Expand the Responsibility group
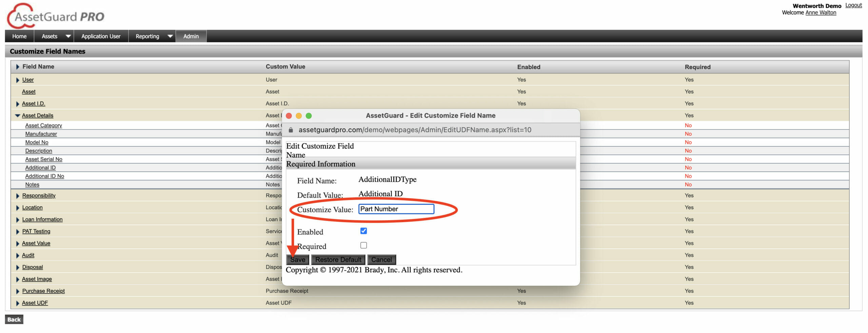 18,196
